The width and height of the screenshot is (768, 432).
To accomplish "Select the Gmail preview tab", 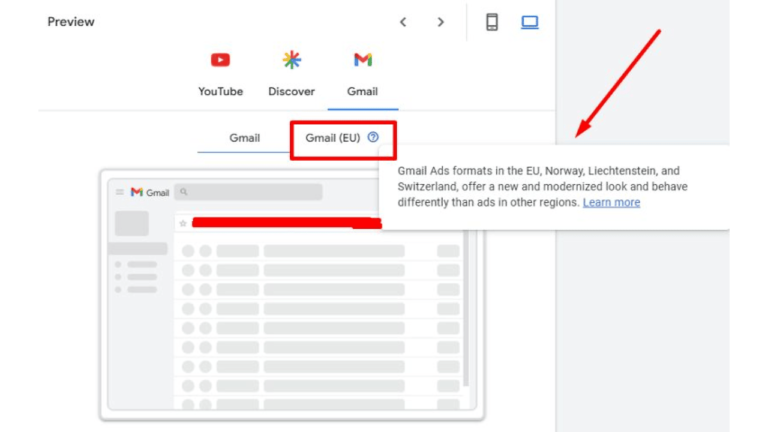I will (x=362, y=74).
